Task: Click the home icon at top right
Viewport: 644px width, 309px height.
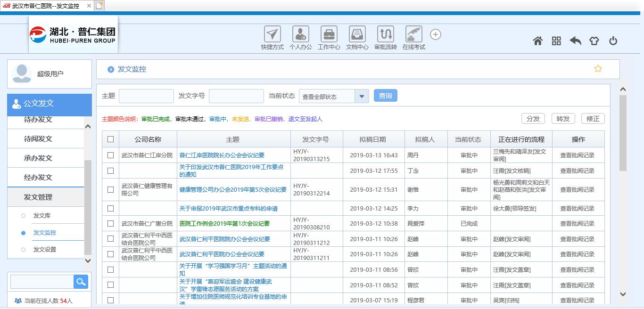Action: coord(537,41)
